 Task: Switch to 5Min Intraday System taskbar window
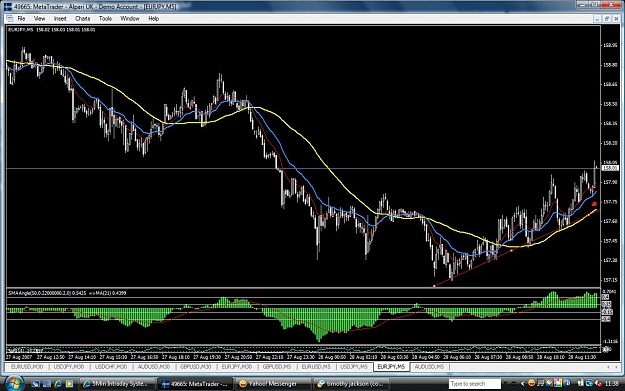tap(116, 384)
